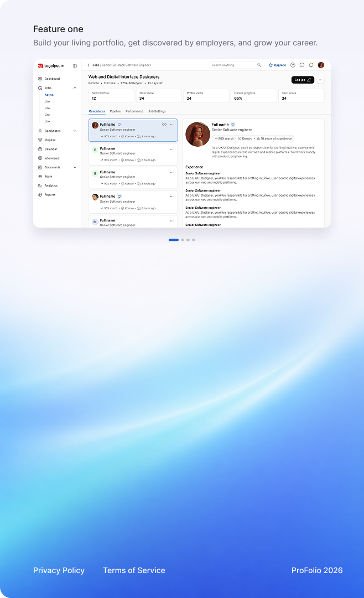Viewport: 364px width, 598px height.
Task: Click the 13 days left text
Action: click(155, 83)
